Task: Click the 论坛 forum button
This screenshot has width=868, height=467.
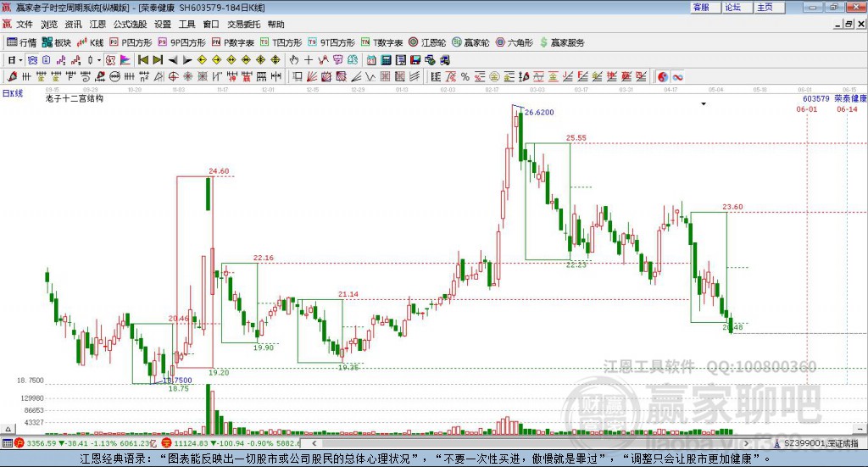Action: click(737, 7)
